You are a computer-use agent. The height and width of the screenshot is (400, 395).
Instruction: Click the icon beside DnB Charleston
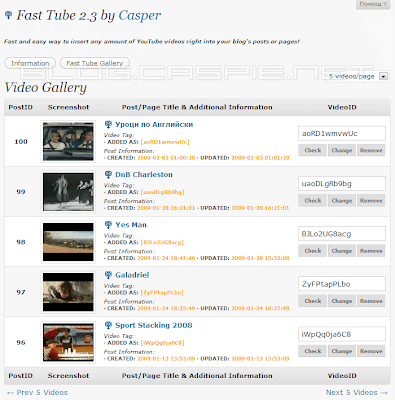coord(108,175)
